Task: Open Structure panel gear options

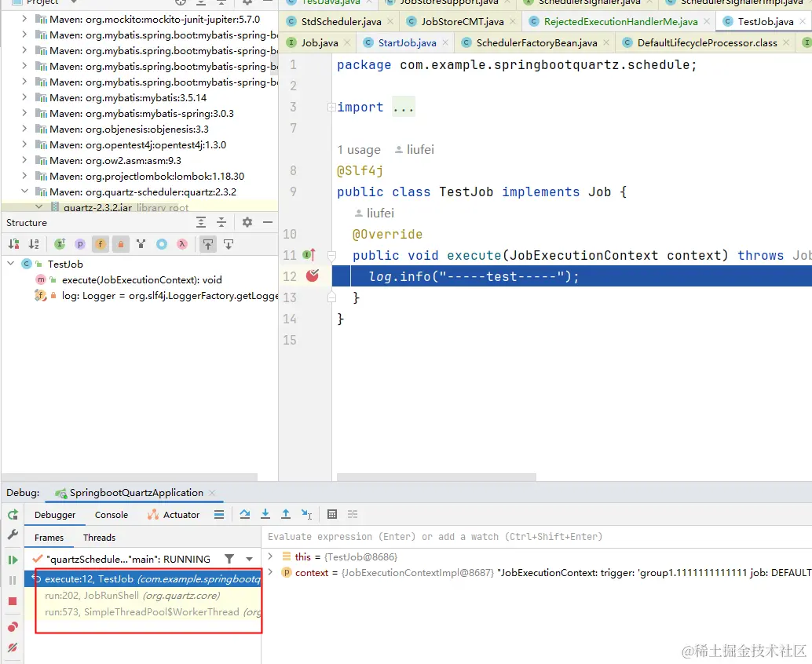Action: 247,223
